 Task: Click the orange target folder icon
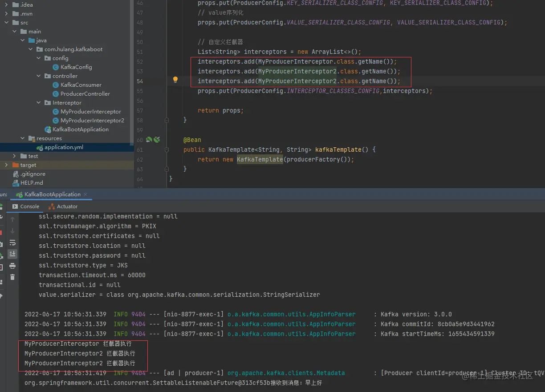tap(16, 165)
